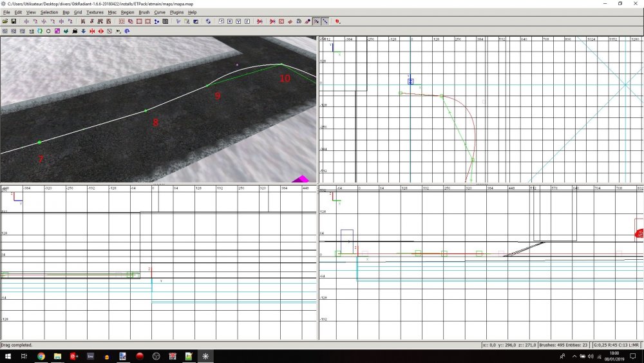Open the Curve menu
The height and width of the screenshot is (363, 644).
coord(160,12)
